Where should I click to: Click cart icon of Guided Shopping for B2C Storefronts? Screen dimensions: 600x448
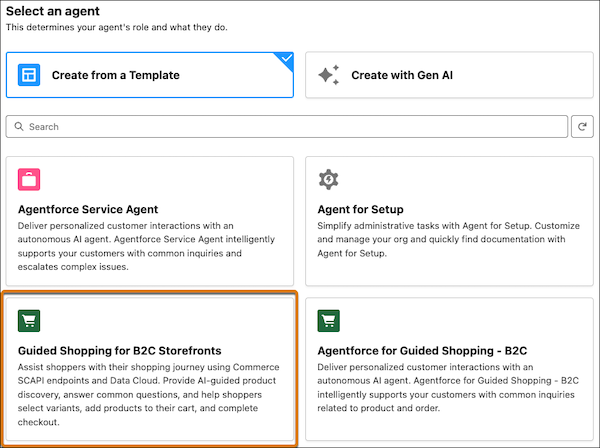[x=29, y=321]
